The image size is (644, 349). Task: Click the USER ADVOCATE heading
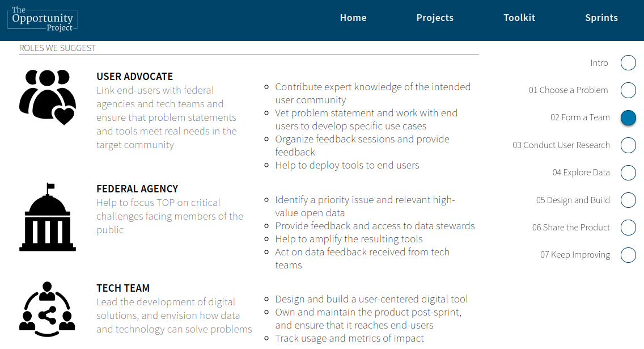click(135, 77)
